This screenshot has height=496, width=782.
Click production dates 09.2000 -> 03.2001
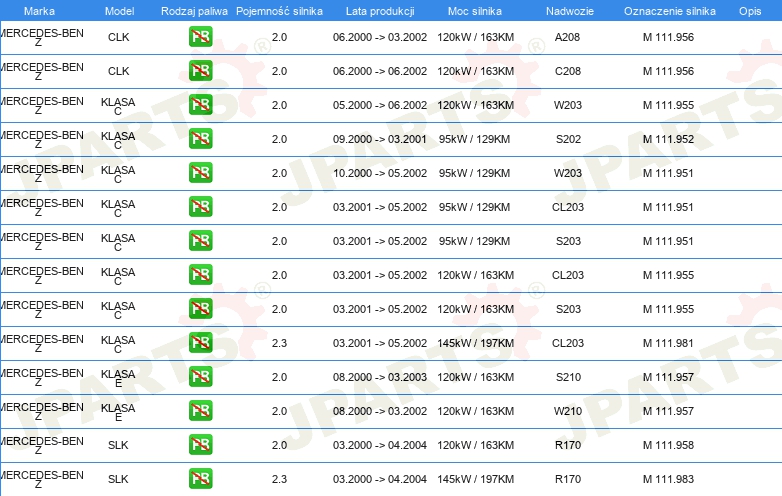click(x=380, y=139)
